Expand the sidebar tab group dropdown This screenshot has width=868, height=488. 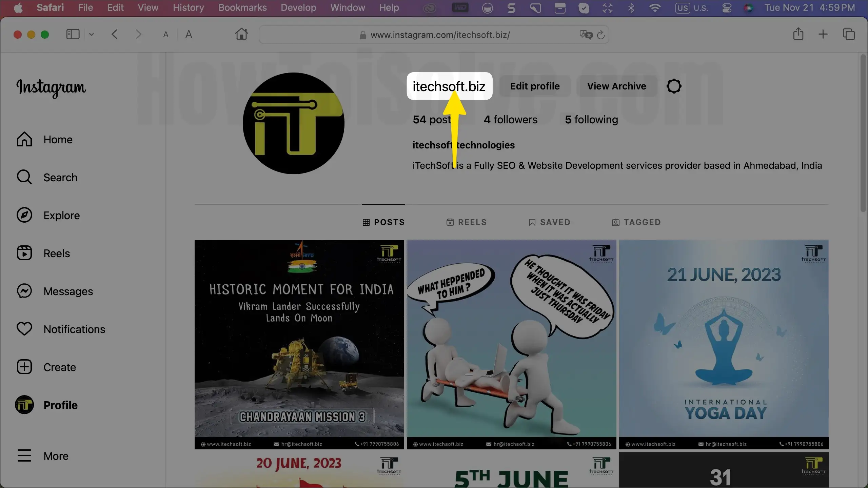(x=91, y=34)
